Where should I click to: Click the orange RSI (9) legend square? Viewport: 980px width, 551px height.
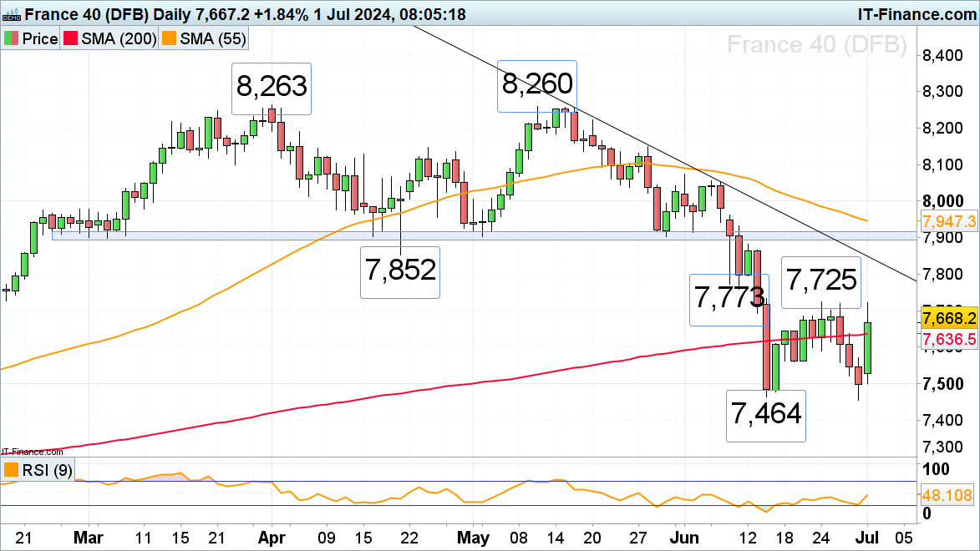click(11, 469)
